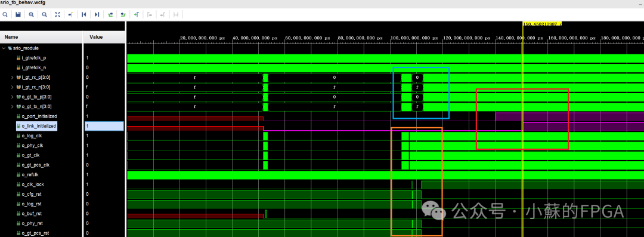Add a marker to the waveform
Viewport: 644px width, 237px height.
[137, 14]
